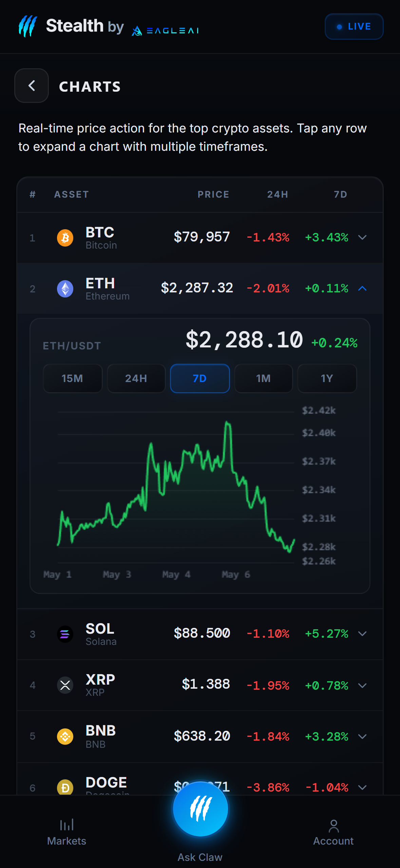Click the Dogecoin coin icon
This screenshot has height=868, width=400.
(x=65, y=787)
